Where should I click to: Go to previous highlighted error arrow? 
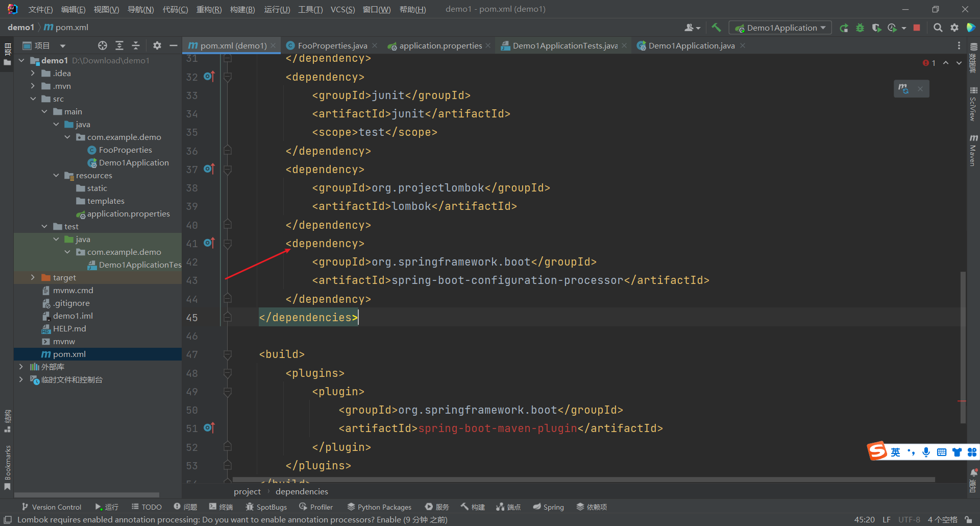(946, 63)
